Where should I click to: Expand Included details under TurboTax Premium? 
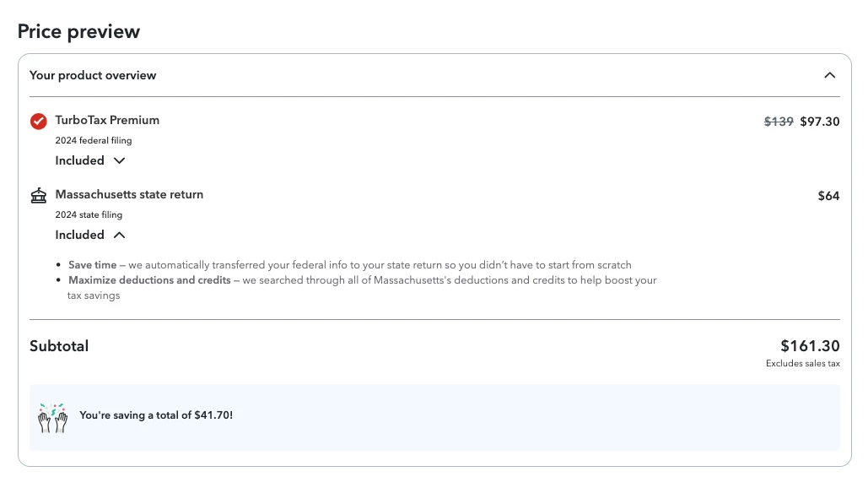[x=90, y=160]
